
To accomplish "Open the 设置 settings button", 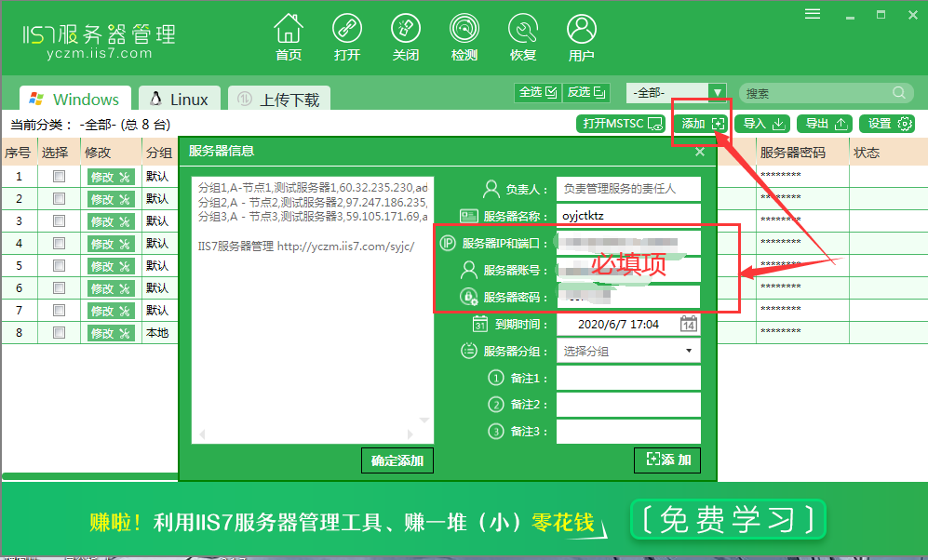I will coord(887,124).
